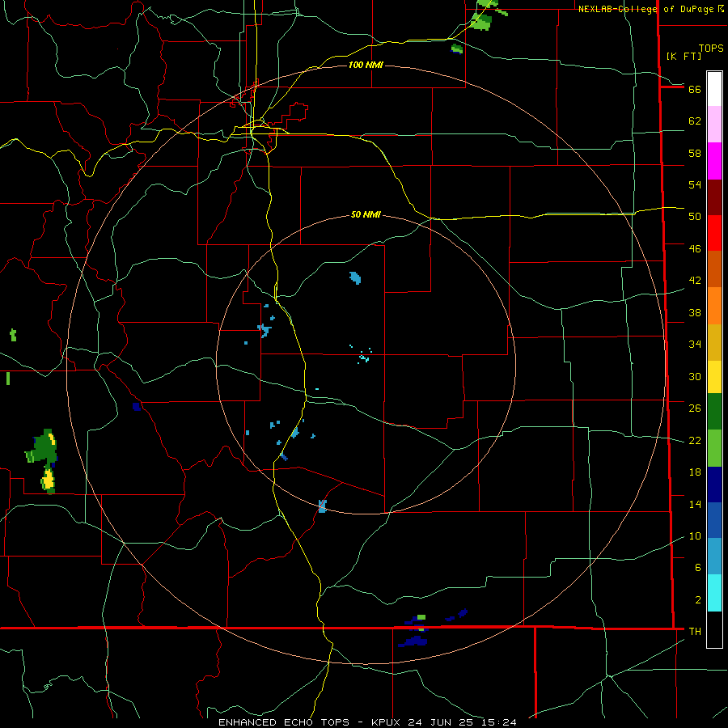Click the "46" scale value

point(695,249)
